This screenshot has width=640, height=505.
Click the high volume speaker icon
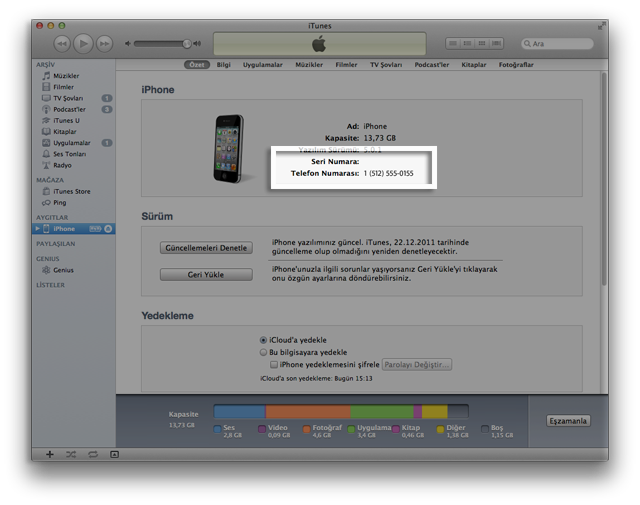click(197, 43)
